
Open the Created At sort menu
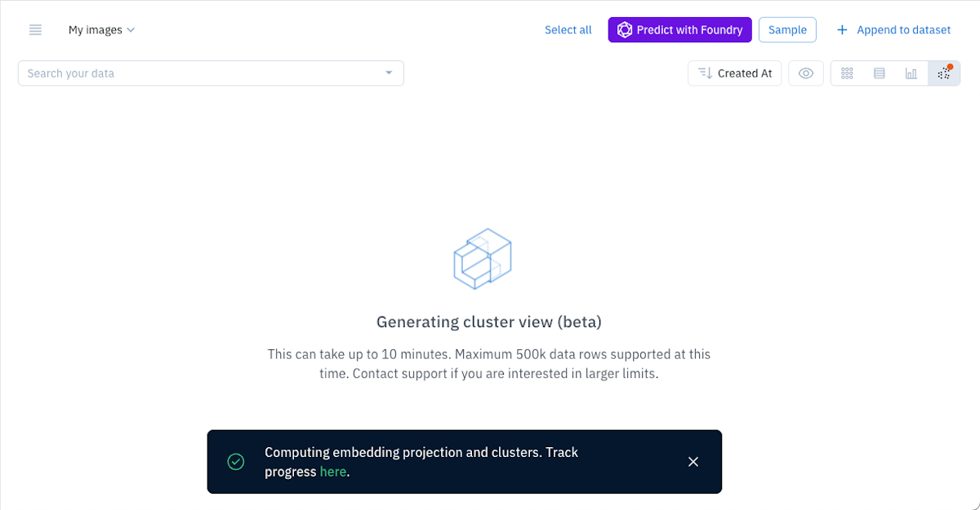(735, 73)
